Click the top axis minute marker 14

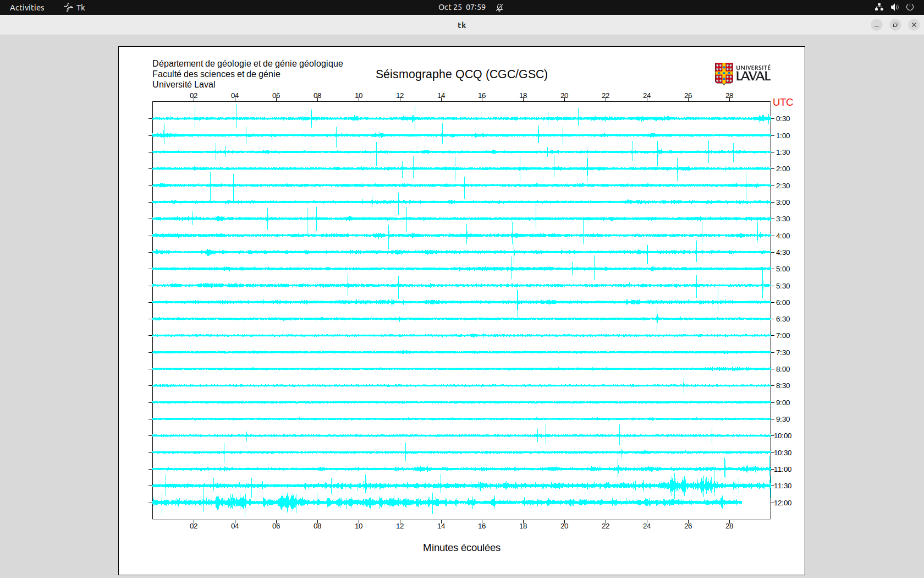point(441,96)
